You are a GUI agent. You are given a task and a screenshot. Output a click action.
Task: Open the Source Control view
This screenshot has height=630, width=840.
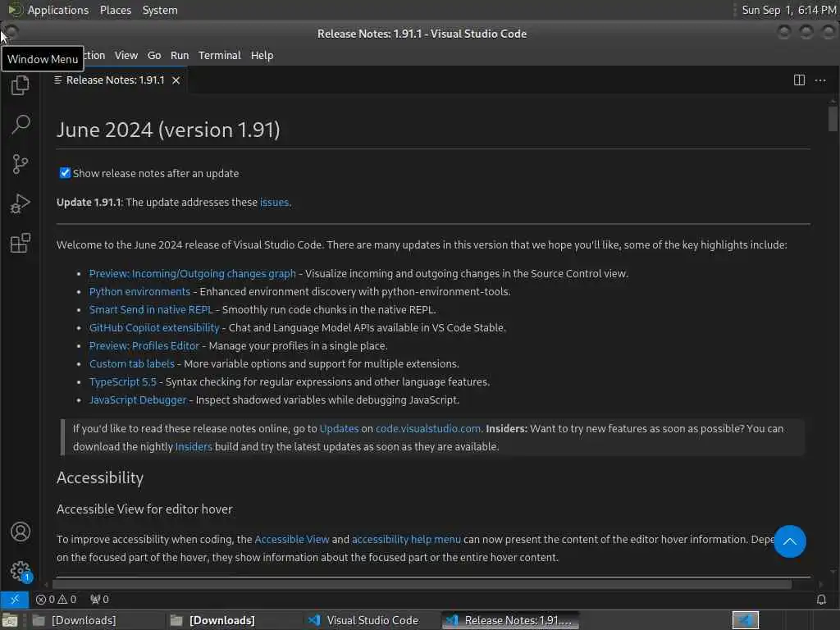[x=21, y=164]
